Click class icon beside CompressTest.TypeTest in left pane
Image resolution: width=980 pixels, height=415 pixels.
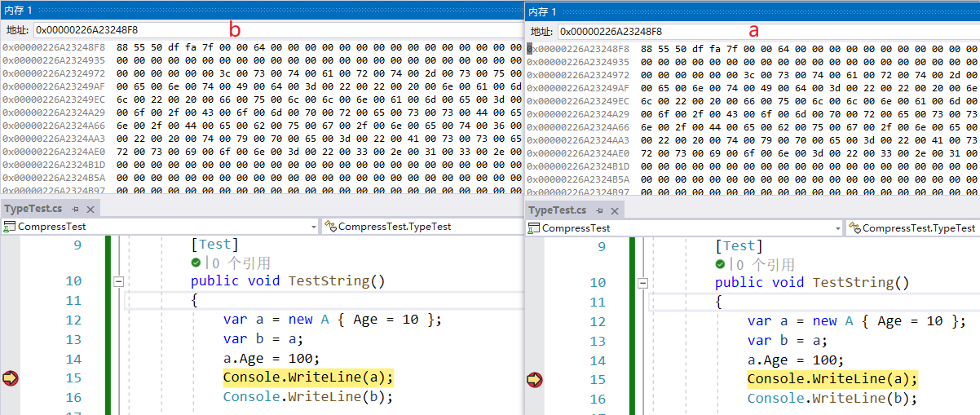pos(329,227)
